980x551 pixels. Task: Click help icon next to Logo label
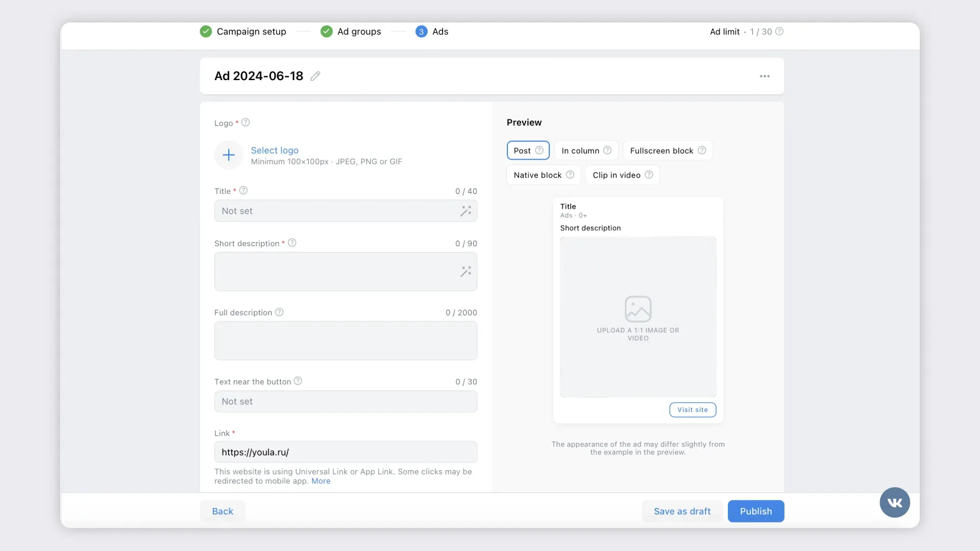point(246,122)
